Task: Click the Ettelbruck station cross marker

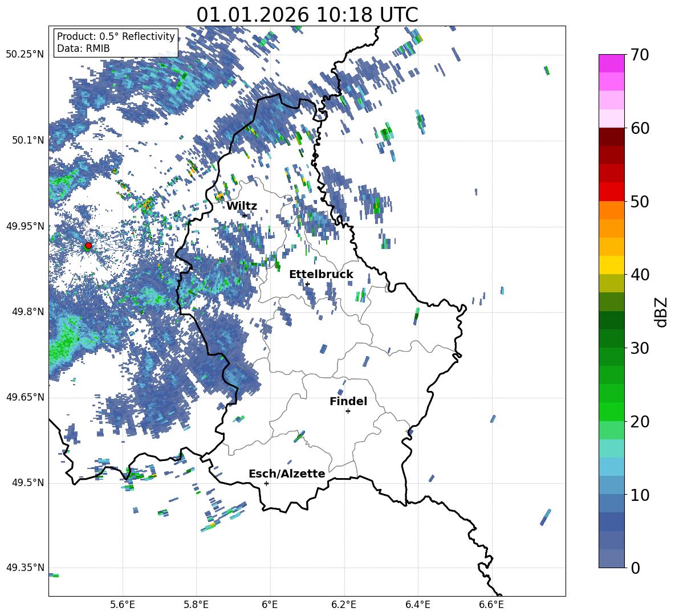Action: pos(307,284)
